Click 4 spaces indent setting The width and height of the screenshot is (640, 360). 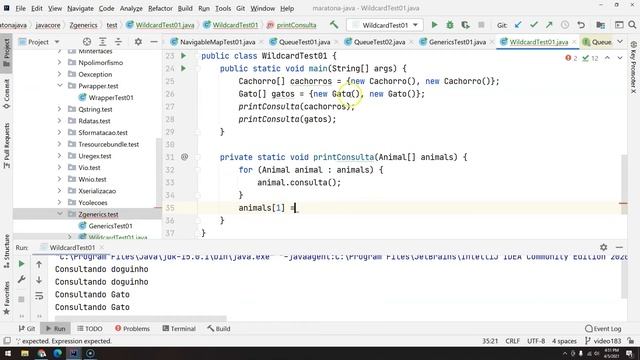point(564,341)
